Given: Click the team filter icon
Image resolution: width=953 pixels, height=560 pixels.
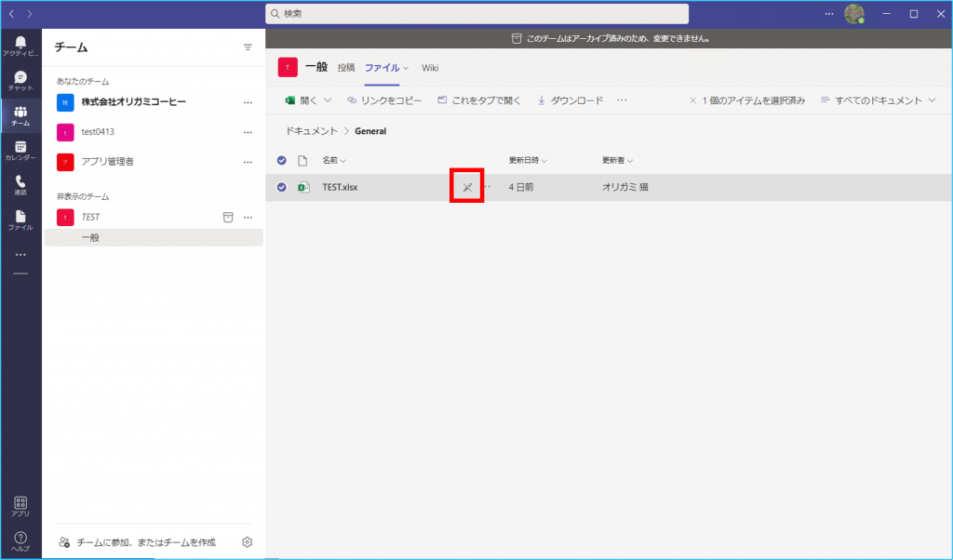Looking at the screenshot, I should [x=248, y=47].
